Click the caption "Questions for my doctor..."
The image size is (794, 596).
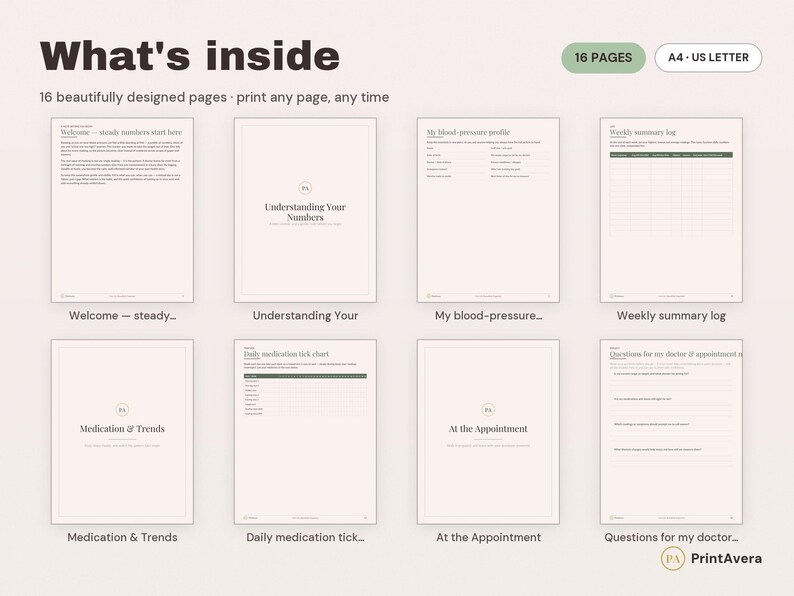671,537
